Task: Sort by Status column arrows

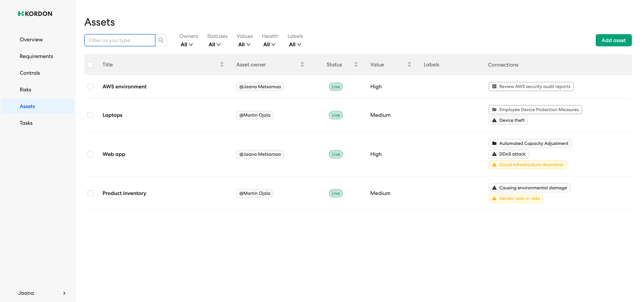Action: pyautogui.click(x=356, y=64)
